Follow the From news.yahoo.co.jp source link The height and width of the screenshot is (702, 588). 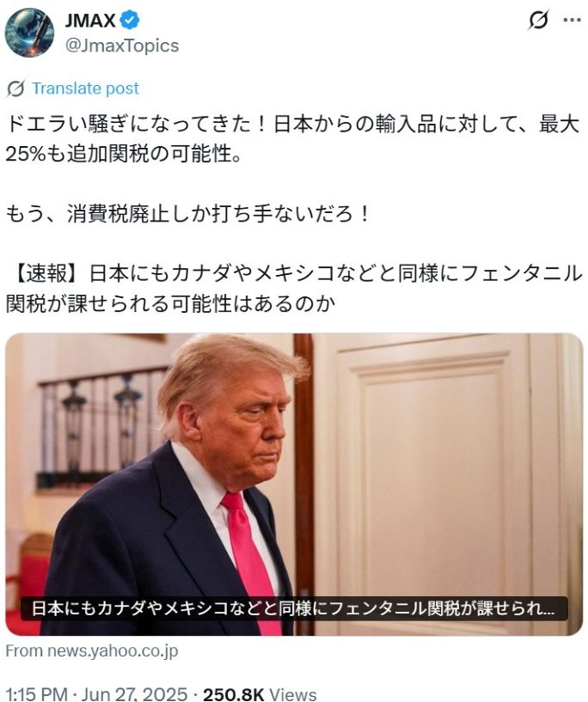point(92,650)
